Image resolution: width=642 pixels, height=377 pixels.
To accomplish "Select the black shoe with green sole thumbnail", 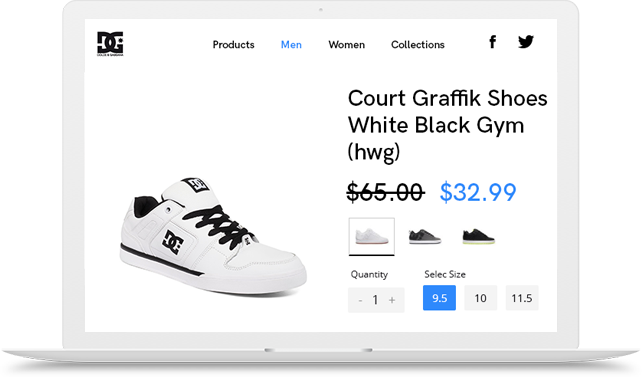I will [479, 237].
